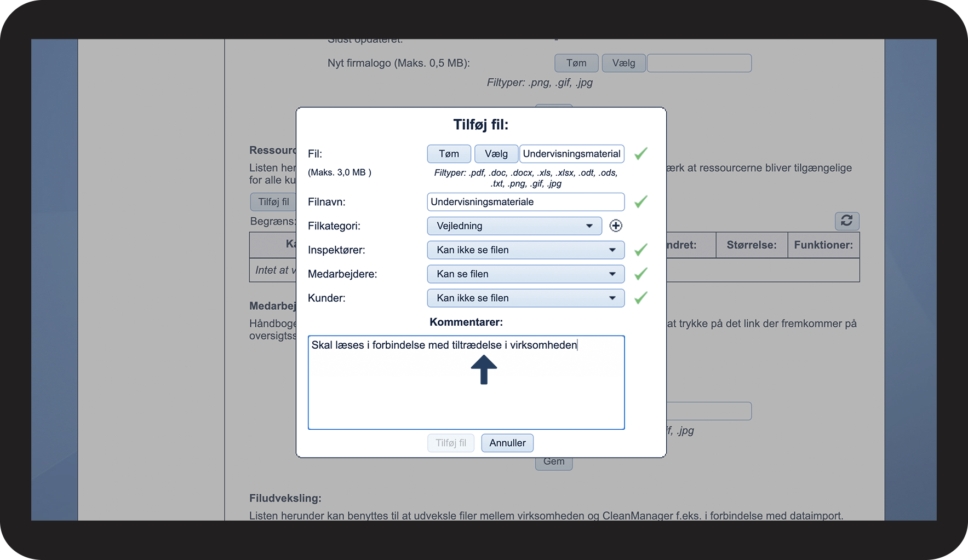Click the disabled Tilføj fil dialog button

450,443
